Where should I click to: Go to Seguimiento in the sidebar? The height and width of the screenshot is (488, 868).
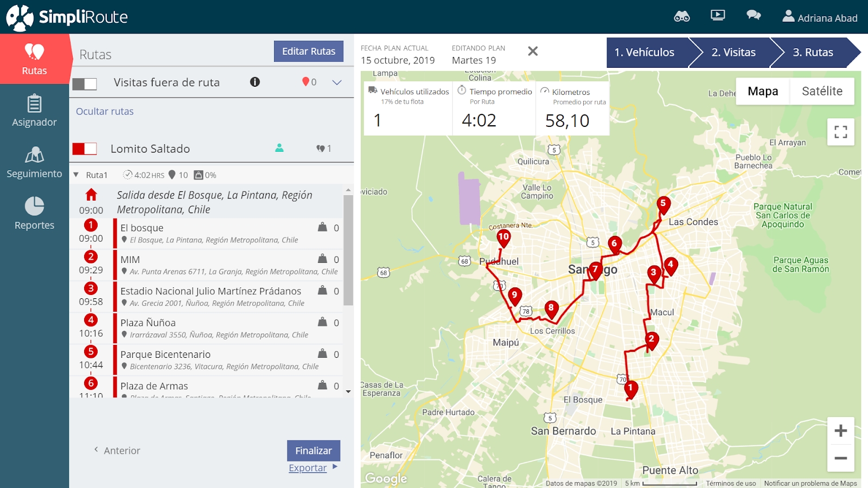(x=34, y=162)
